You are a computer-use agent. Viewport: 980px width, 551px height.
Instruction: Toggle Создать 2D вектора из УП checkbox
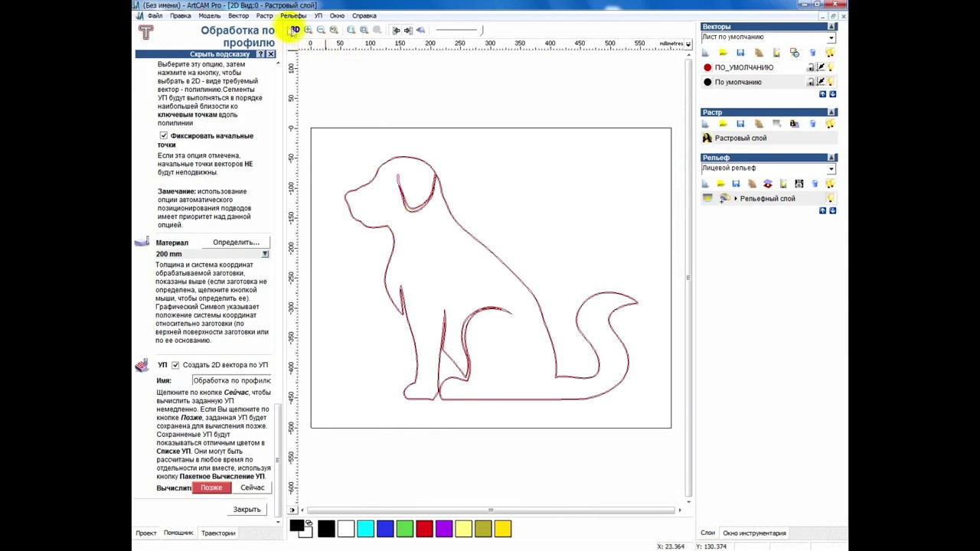click(175, 365)
